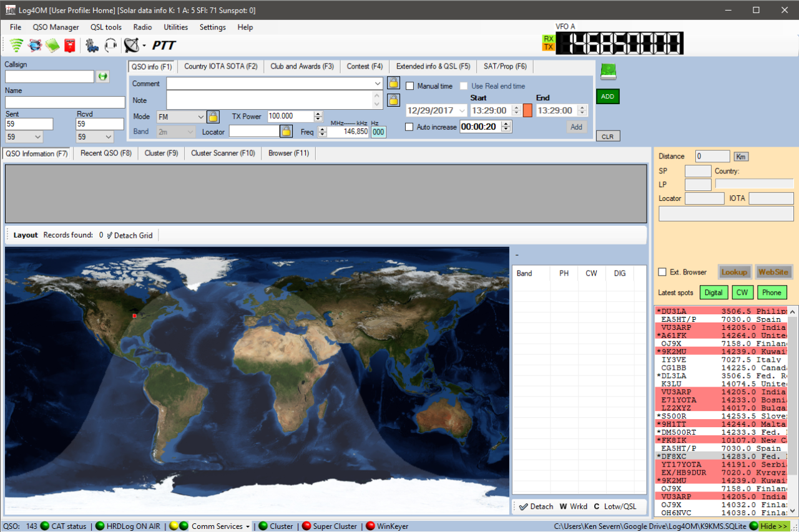799x532 pixels.
Task: Open the QSO Manager menu
Action: click(x=56, y=27)
